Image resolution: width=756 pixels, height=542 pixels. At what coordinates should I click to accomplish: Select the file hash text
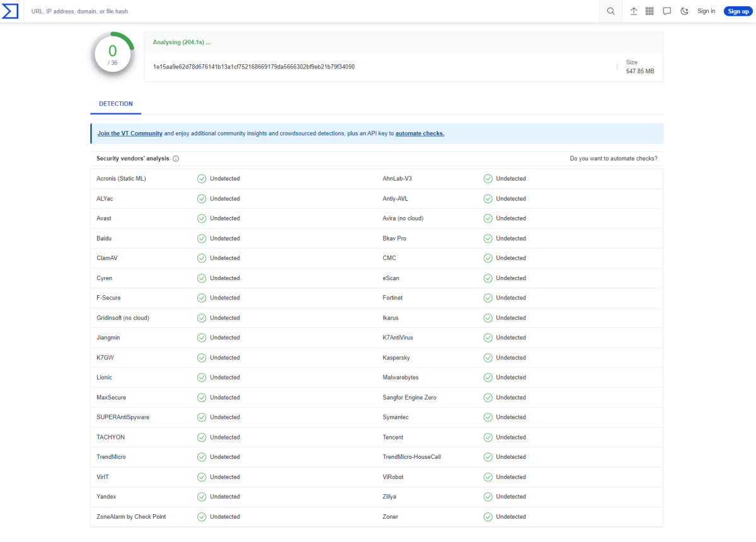(x=254, y=67)
